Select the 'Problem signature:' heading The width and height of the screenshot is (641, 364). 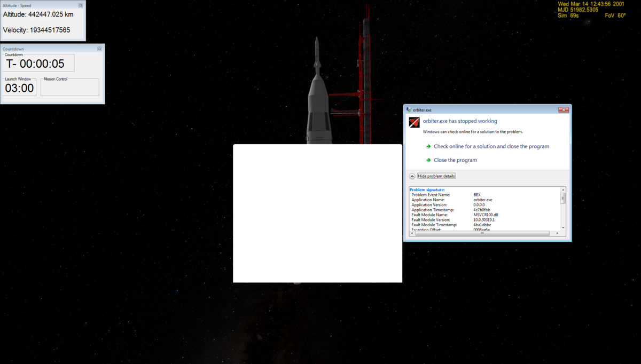point(427,190)
